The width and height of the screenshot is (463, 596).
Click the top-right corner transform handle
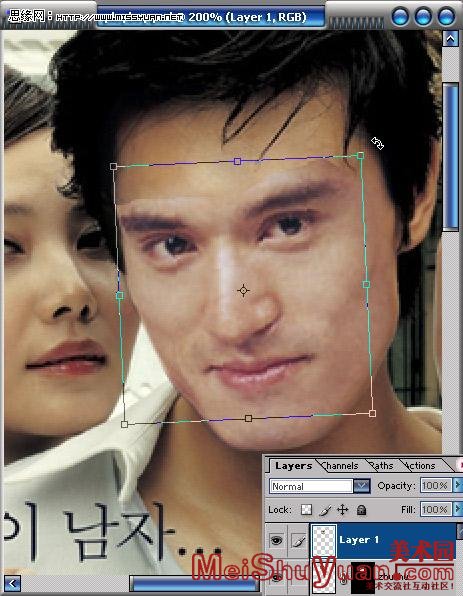pos(360,155)
